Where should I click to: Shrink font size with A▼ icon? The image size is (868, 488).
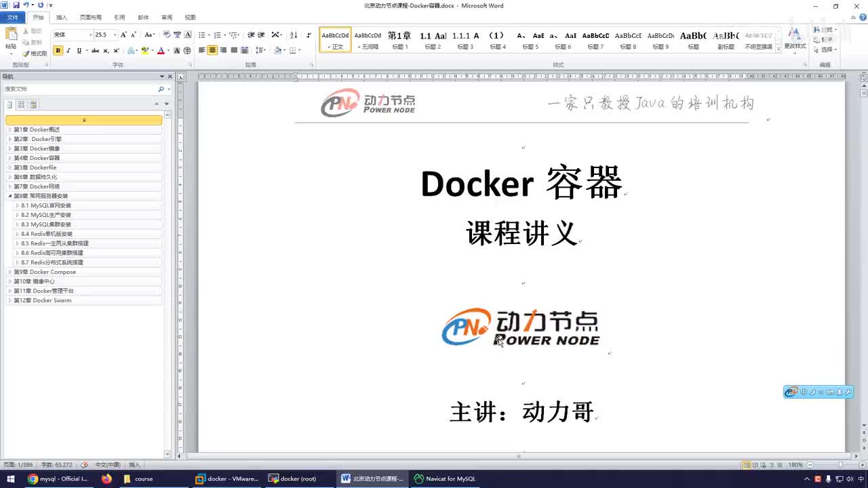point(134,35)
